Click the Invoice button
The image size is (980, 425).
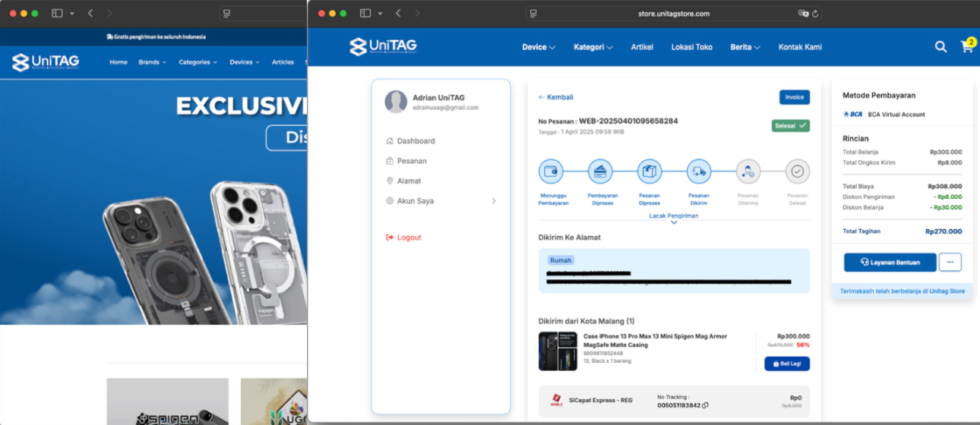coord(795,97)
